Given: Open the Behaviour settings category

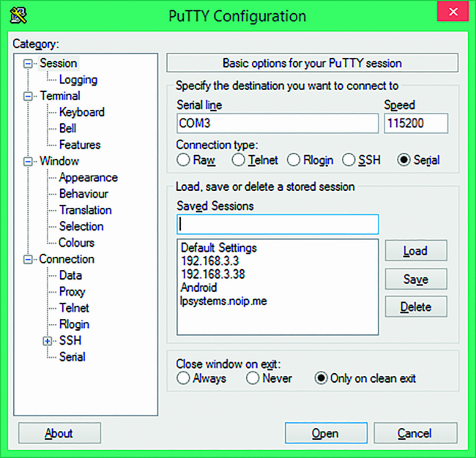Looking at the screenshot, I should (x=83, y=194).
